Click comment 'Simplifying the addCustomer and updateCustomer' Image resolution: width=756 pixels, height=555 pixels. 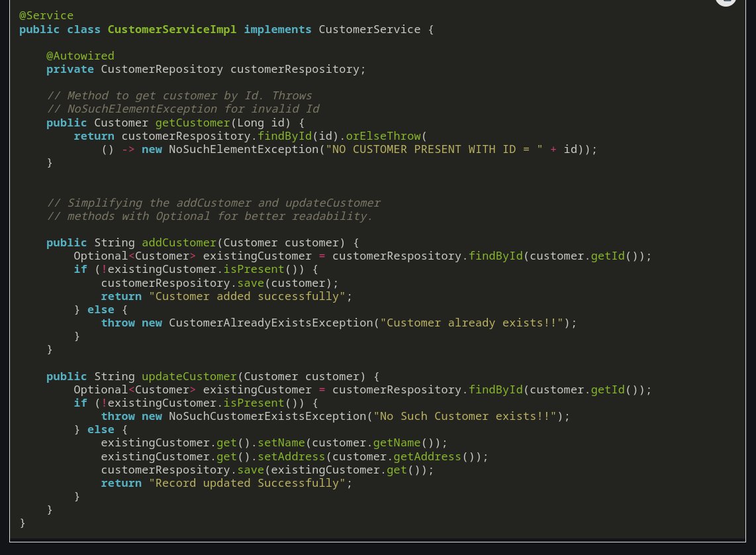(x=214, y=203)
